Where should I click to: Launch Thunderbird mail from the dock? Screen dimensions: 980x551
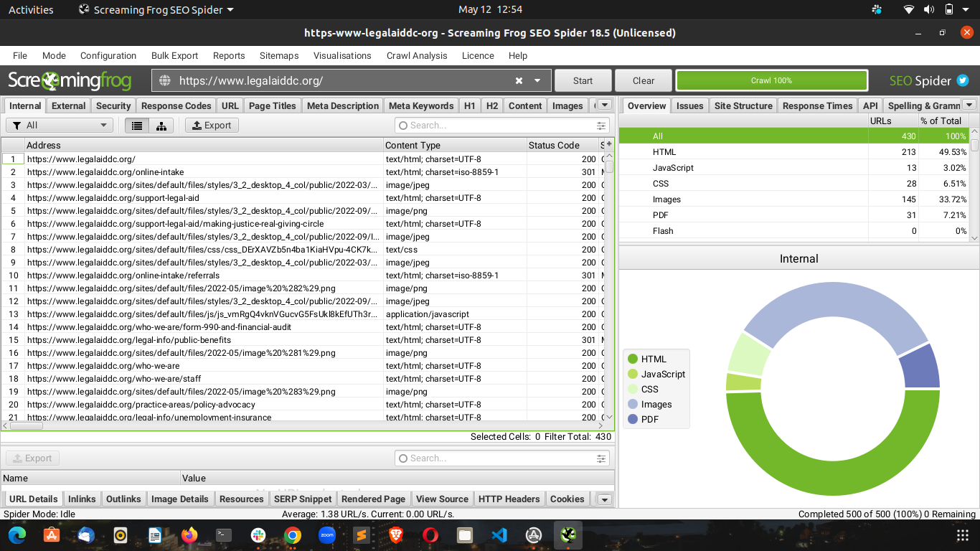coord(86,535)
